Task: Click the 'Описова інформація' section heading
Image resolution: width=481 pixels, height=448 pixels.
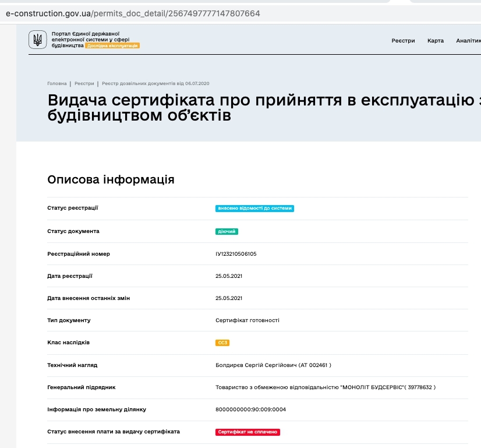Action: click(111, 179)
